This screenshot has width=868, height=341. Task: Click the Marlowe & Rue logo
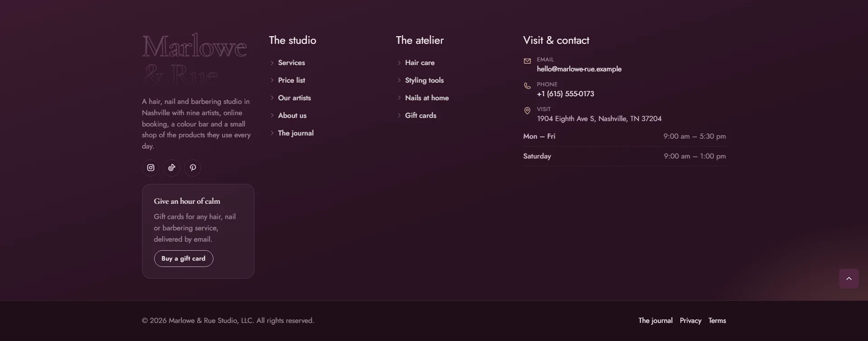pyautogui.click(x=194, y=59)
